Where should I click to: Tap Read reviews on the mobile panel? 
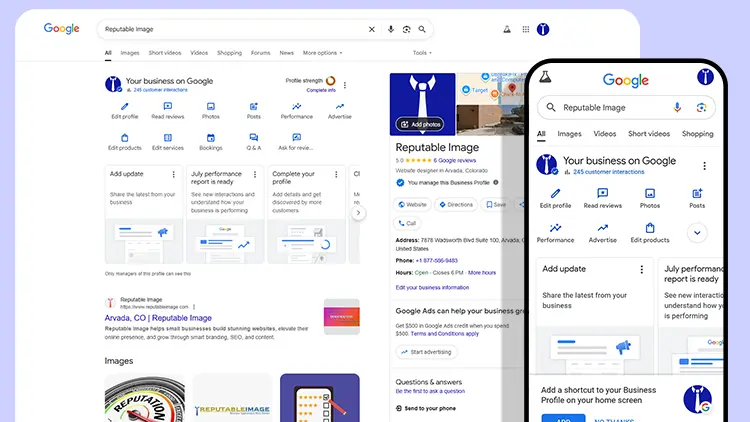[x=603, y=199]
